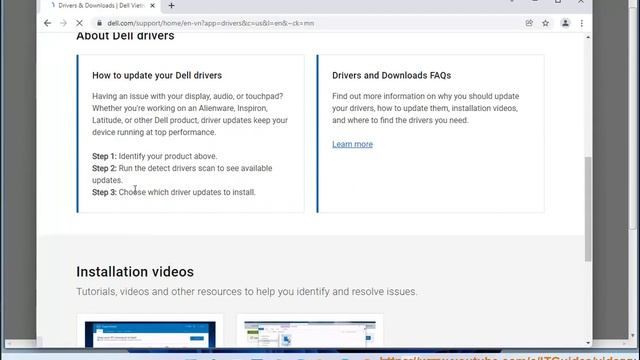This screenshot has height=360, width=640.
Task: Go back using the browser back arrow
Action: [47, 23]
